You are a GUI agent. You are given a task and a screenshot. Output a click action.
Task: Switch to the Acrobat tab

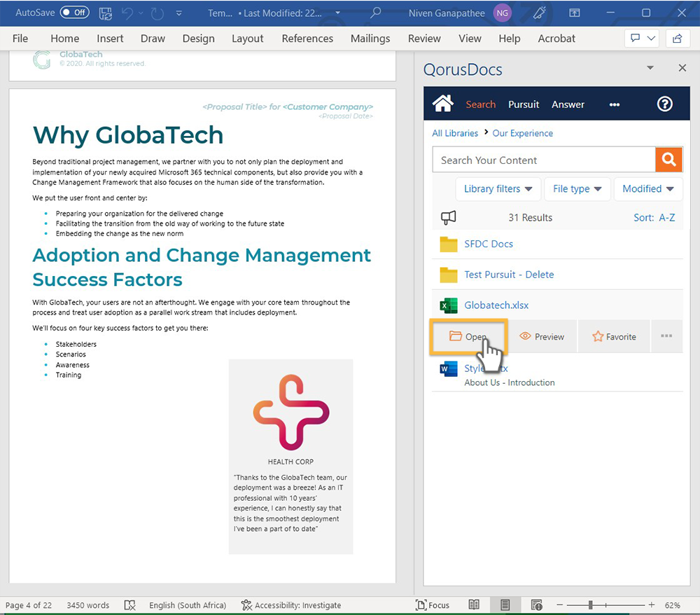(x=556, y=39)
